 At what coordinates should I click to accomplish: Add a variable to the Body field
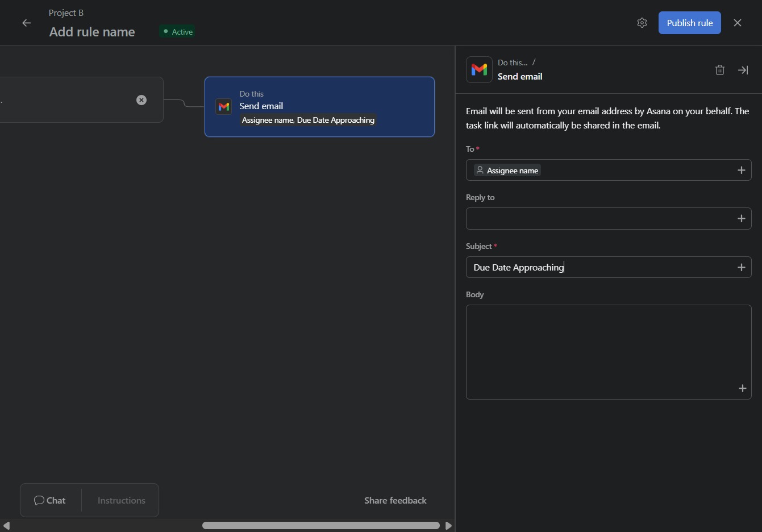pos(743,388)
